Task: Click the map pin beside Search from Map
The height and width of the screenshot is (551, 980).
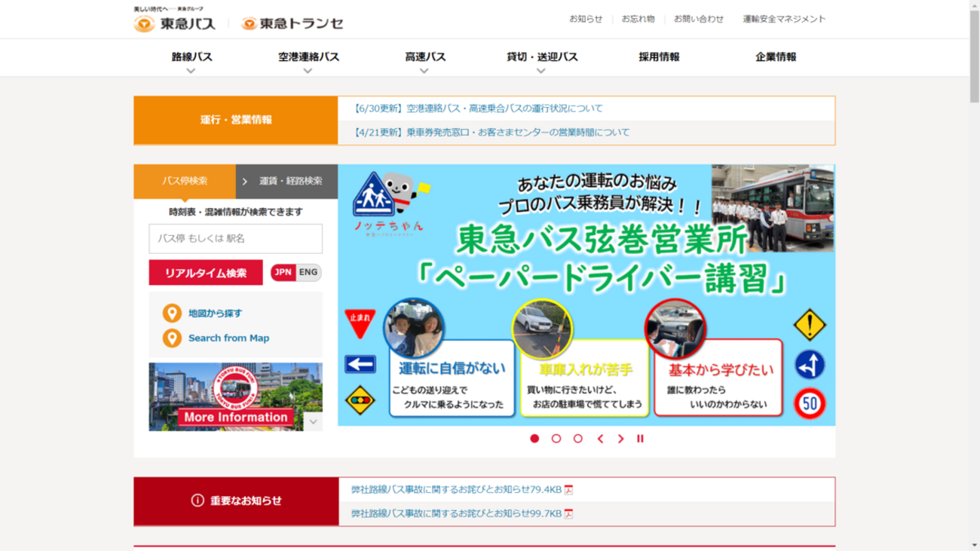Action: point(172,338)
